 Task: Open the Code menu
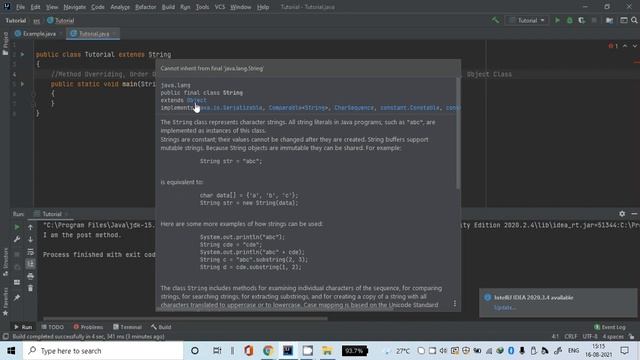pyautogui.click(x=98, y=7)
